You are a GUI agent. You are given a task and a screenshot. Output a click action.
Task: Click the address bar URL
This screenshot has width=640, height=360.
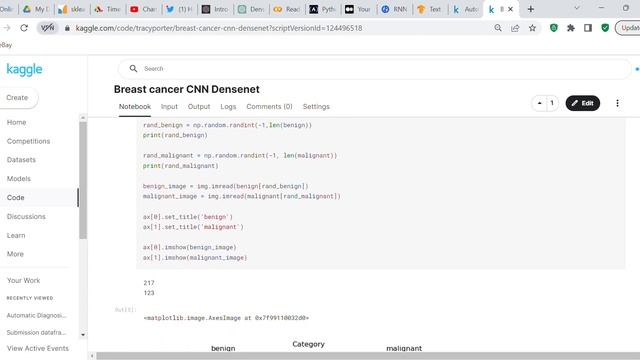point(219,28)
